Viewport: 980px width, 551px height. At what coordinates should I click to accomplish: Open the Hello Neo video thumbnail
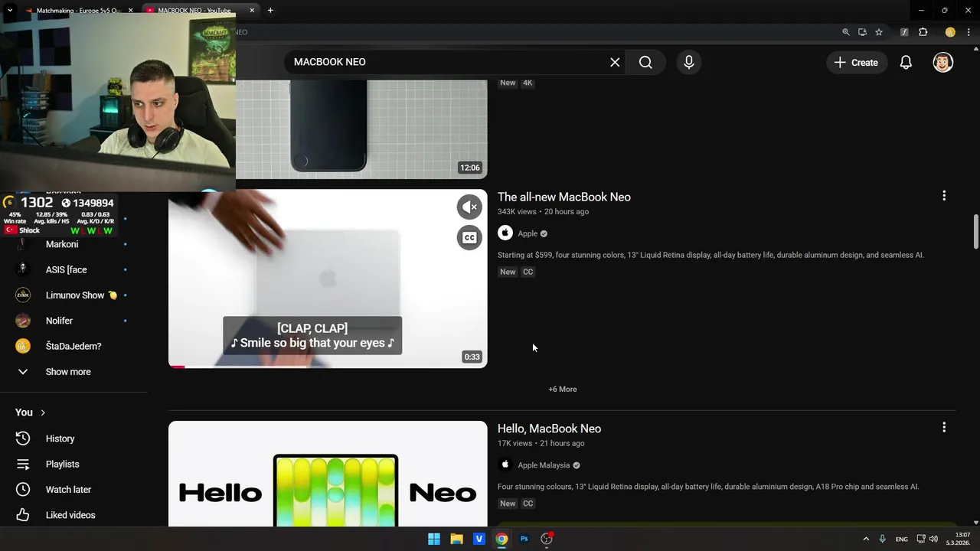click(x=328, y=473)
